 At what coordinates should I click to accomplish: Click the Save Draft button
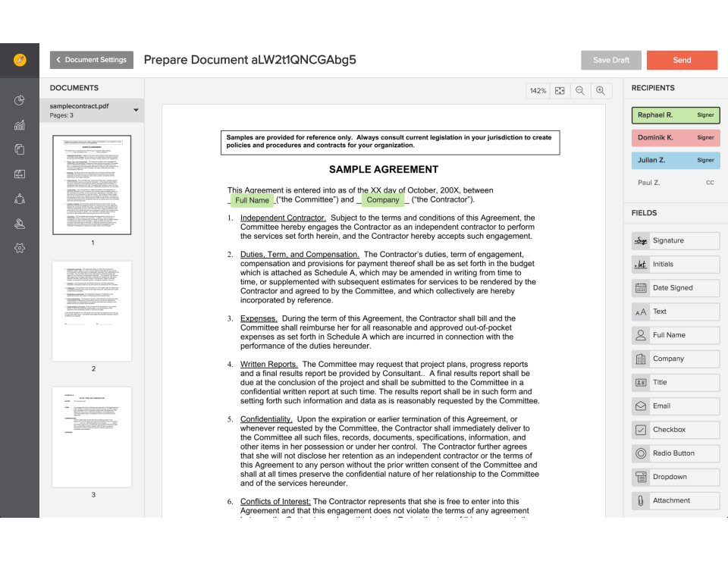click(x=611, y=61)
